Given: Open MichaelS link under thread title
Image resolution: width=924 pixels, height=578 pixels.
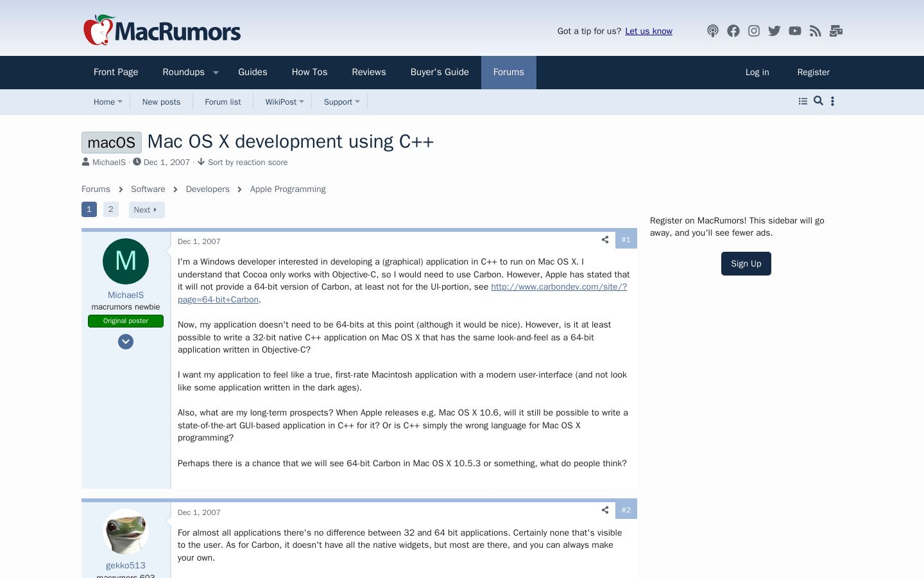Looking at the screenshot, I should [x=109, y=162].
